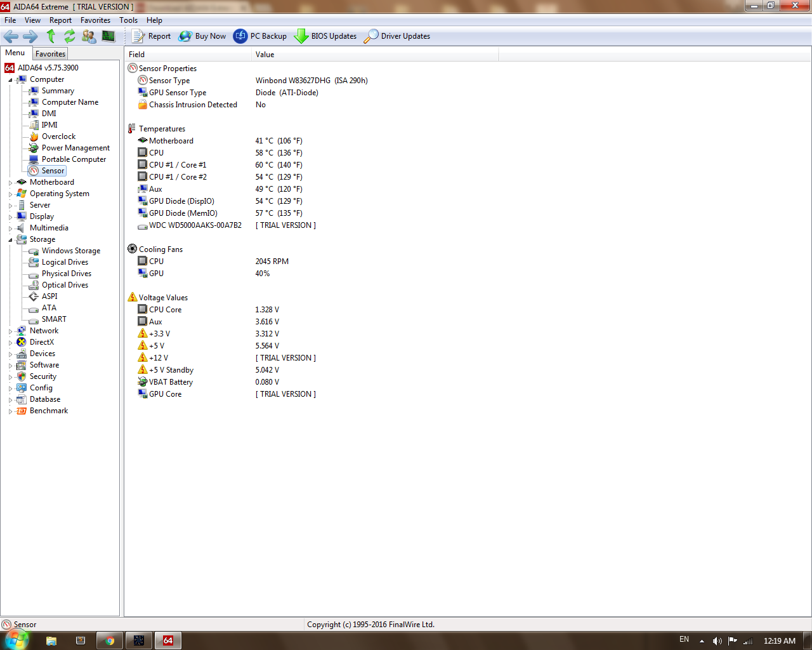Switch to the Menu sidebar tab

pos(15,53)
